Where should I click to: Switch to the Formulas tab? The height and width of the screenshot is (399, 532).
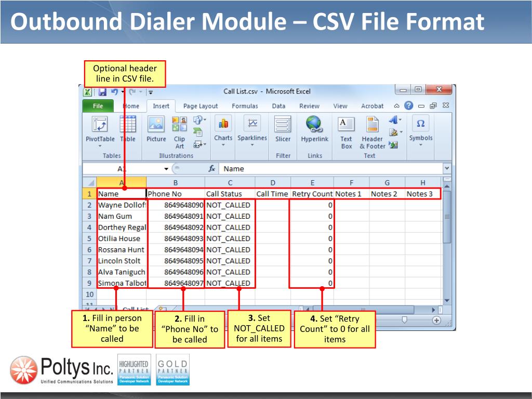245,106
